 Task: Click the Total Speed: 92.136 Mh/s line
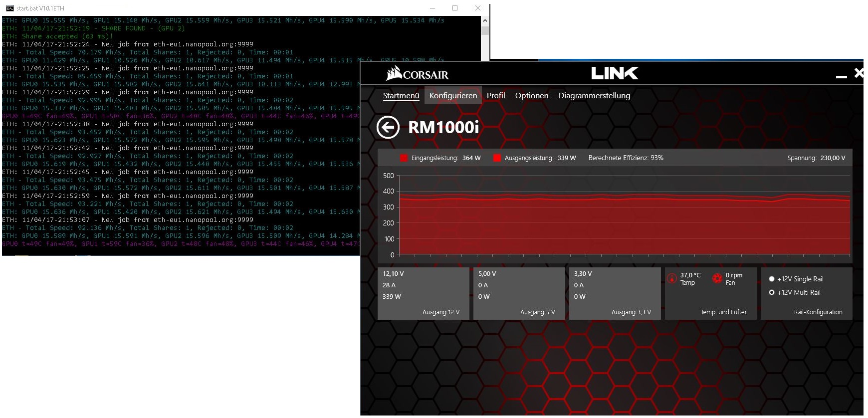148,228
